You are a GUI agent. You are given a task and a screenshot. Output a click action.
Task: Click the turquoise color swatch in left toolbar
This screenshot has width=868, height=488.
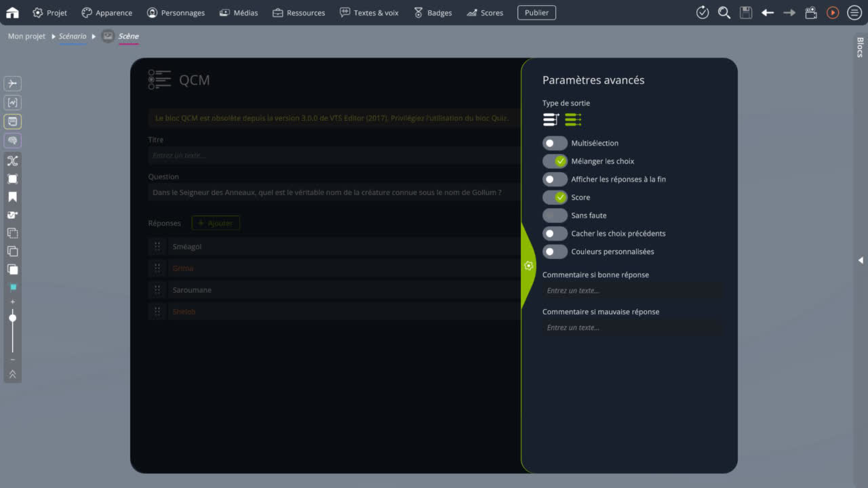12,287
